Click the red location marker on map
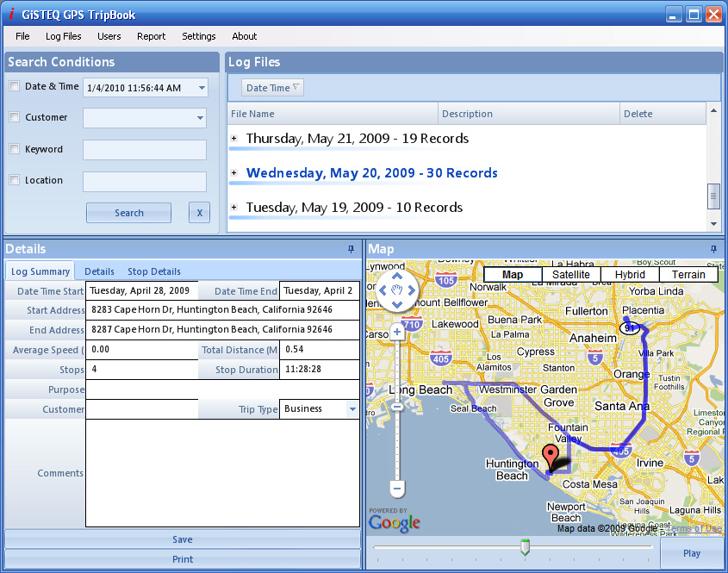 551,456
